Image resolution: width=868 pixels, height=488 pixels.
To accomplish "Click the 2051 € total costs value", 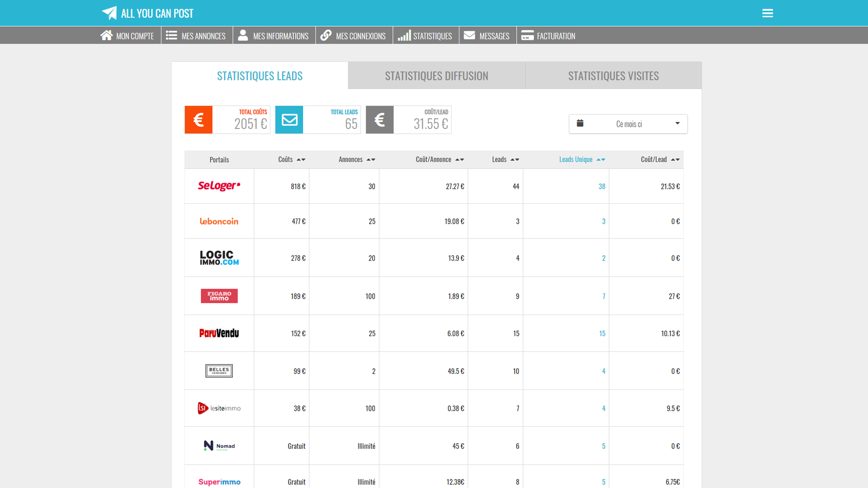I will click(x=250, y=124).
